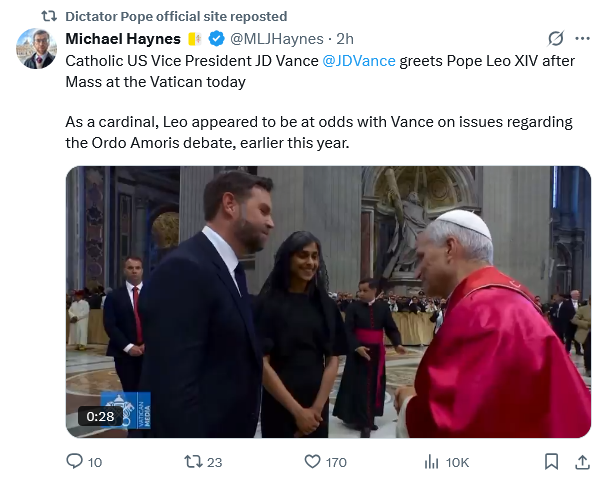
Task: Open the @MLJHaynes handle link
Action: (x=277, y=39)
